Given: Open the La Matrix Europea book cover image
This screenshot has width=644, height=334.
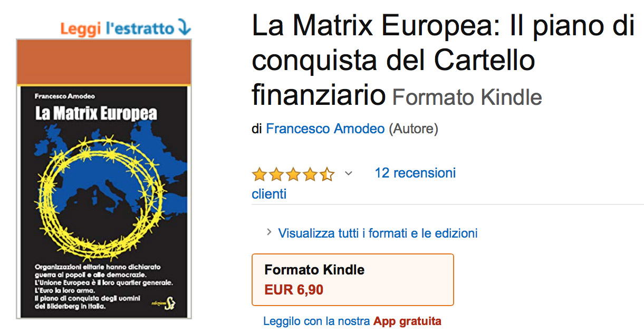Looking at the screenshot, I should 104,179.
